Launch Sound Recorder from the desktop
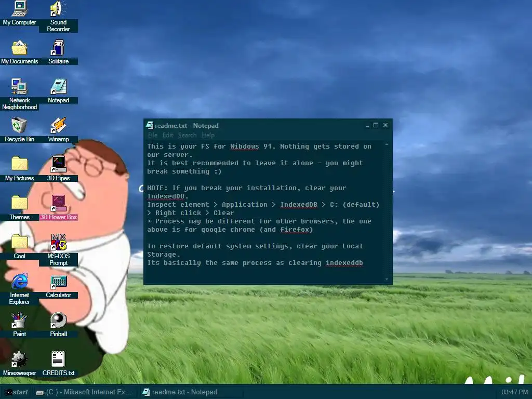The image size is (532, 399). pos(58,16)
